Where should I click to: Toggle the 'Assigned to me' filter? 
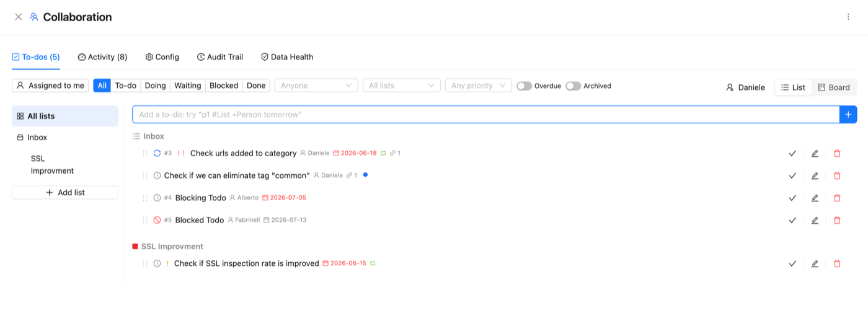[x=50, y=86]
